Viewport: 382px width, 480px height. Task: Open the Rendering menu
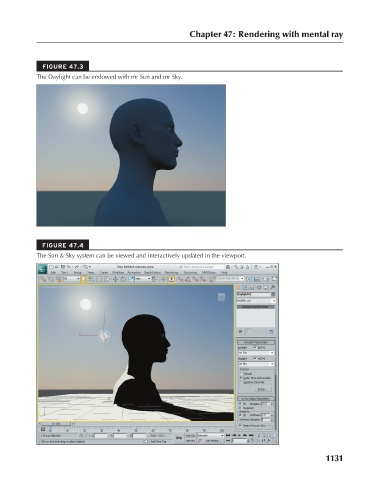click(172, 272)
